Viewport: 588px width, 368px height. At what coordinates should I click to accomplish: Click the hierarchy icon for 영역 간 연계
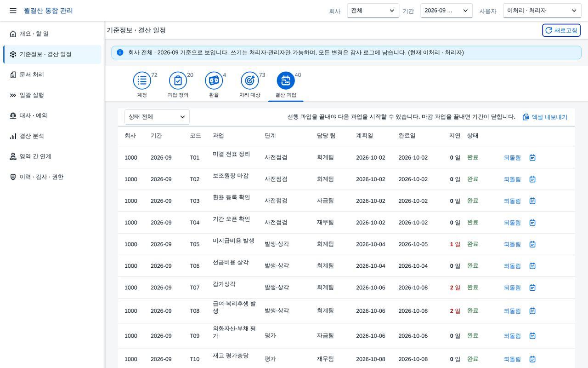pos(13,157)
